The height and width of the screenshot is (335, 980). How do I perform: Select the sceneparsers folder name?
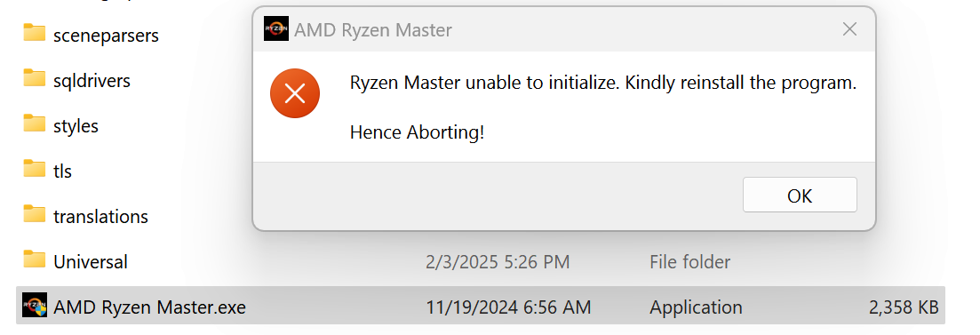coord(107,36)
